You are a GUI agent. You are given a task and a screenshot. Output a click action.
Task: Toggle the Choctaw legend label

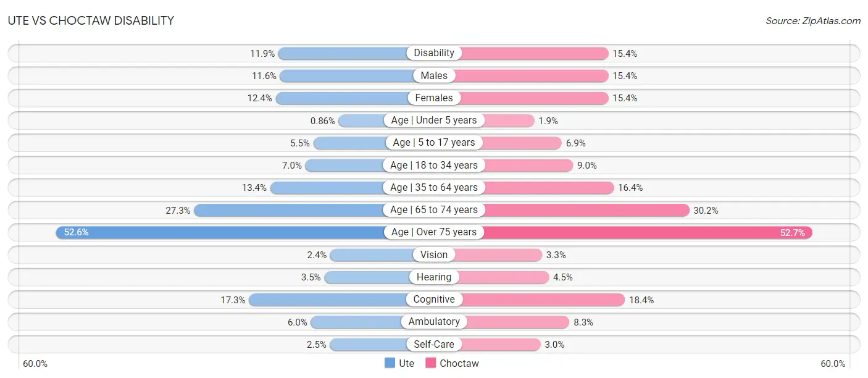click(459, 363)
